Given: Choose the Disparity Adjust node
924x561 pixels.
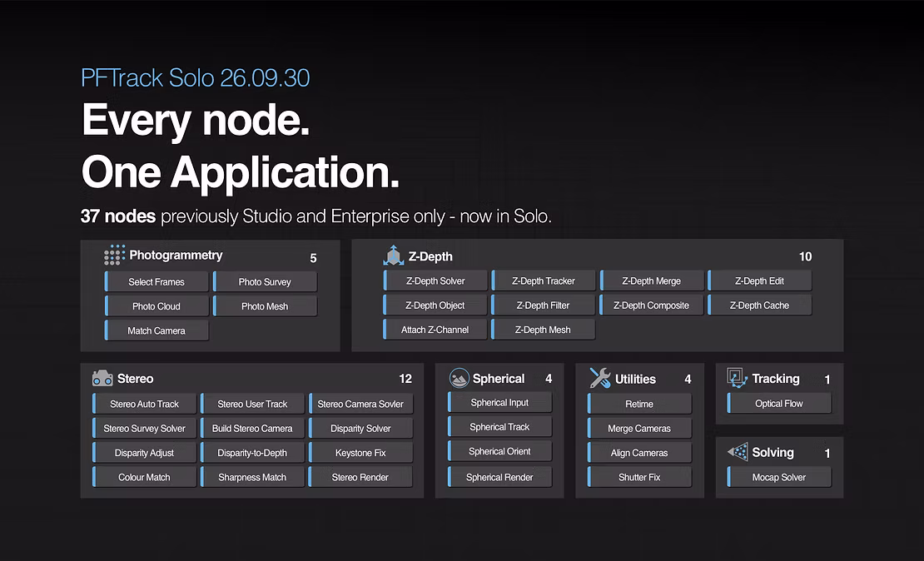Looking at the screenshot, I should [144, 453].
